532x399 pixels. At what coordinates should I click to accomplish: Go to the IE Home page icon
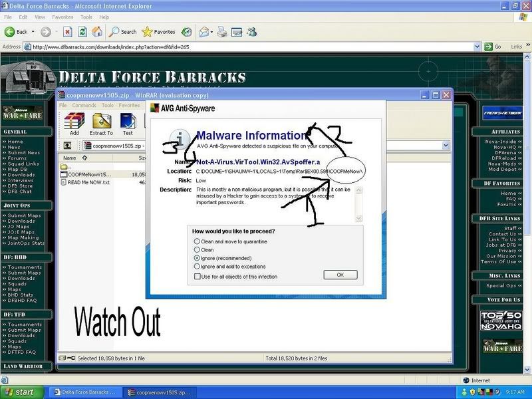[x=97, y=32]
